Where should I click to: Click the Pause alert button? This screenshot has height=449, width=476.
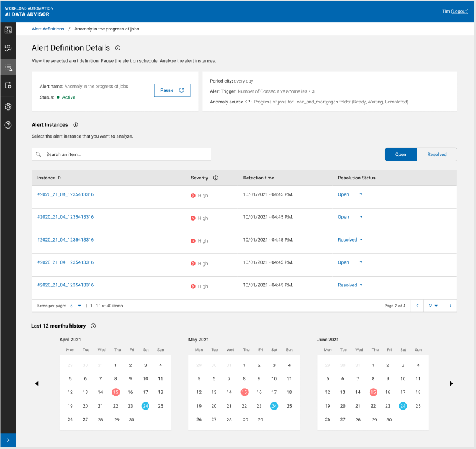coord(172,90)
